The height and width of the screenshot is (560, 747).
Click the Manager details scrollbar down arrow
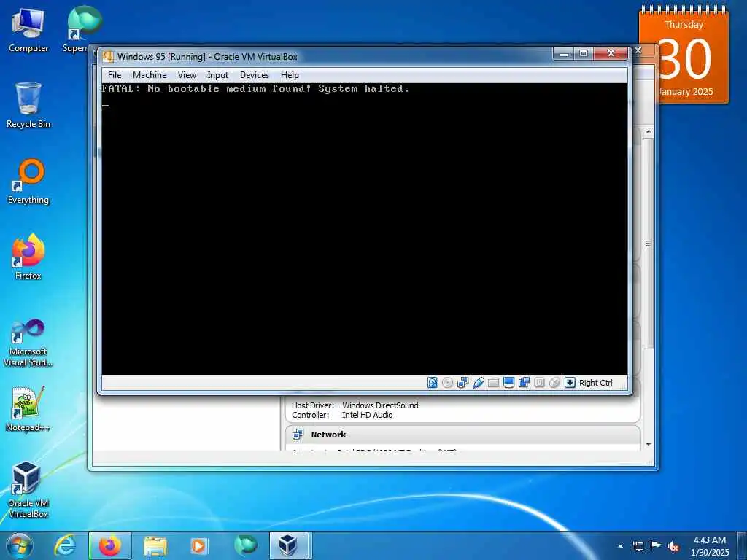tap(648, 445)
